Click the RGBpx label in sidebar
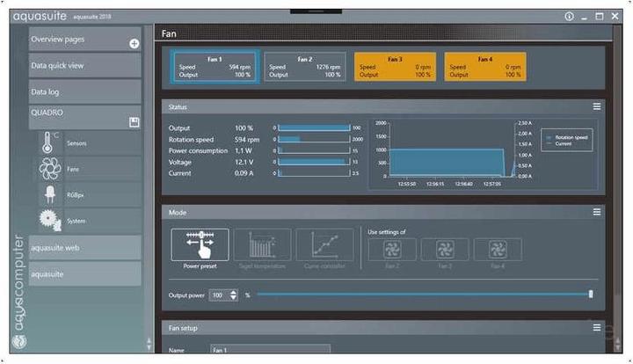This screenshot has height=364, width=633. point(75,195)
